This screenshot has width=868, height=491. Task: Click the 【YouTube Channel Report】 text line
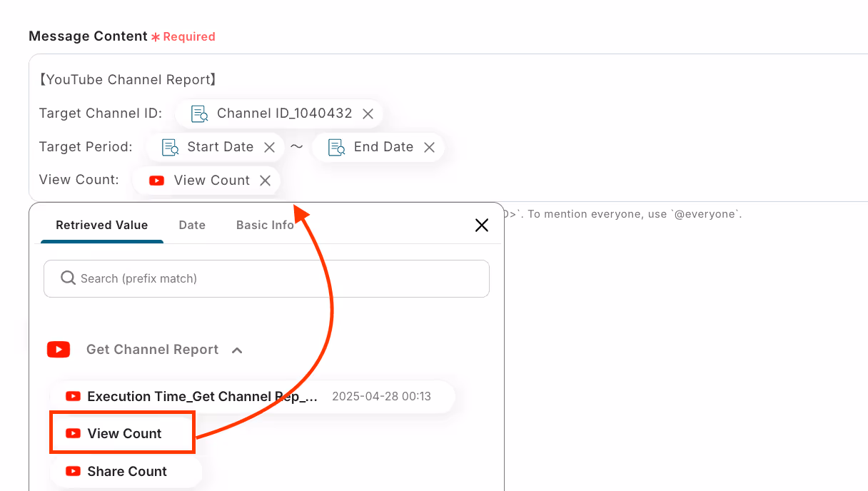128,80
